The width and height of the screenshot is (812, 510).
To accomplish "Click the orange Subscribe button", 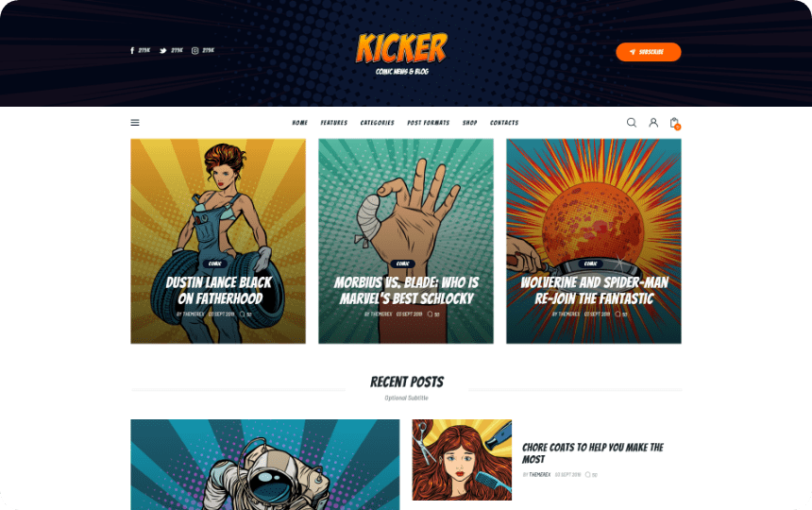I will pos(649,52).
